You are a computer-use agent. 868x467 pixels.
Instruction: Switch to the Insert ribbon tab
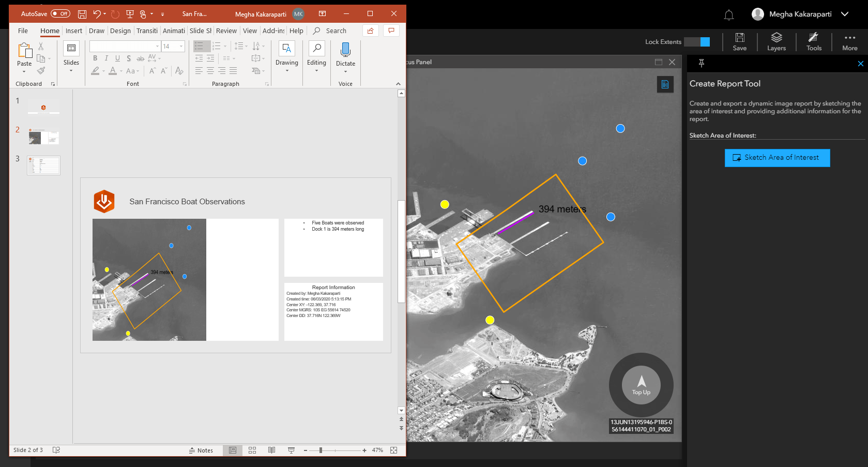74,31
